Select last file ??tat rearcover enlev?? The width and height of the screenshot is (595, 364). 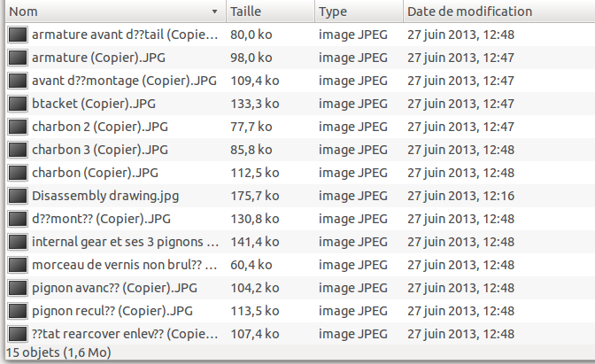pos(300,334)
